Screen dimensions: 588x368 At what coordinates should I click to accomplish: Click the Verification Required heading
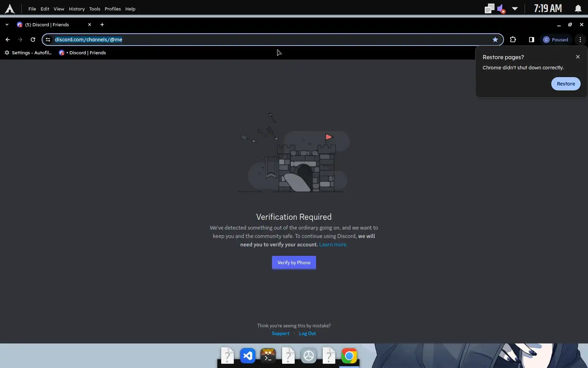pyautogui.click(x=294, y=217)
